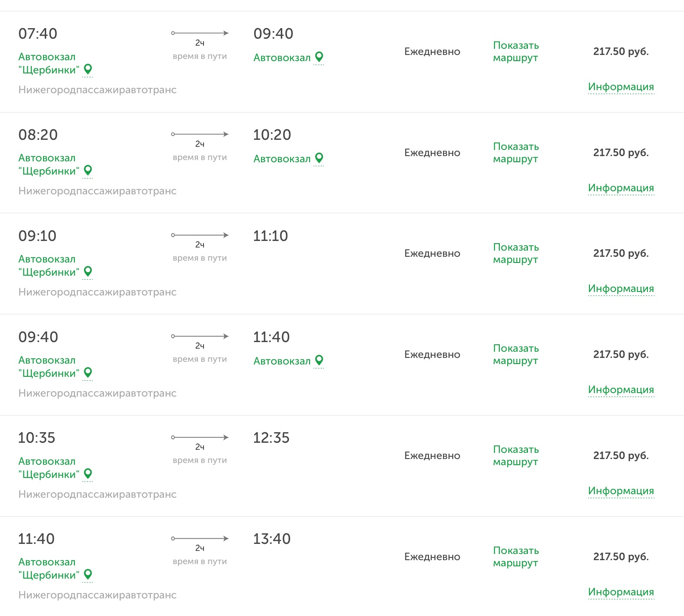The height and width of the screenshot is (616, 684).
Task: Expand Информация for the 10:35 trip
Action: [621, 491]
